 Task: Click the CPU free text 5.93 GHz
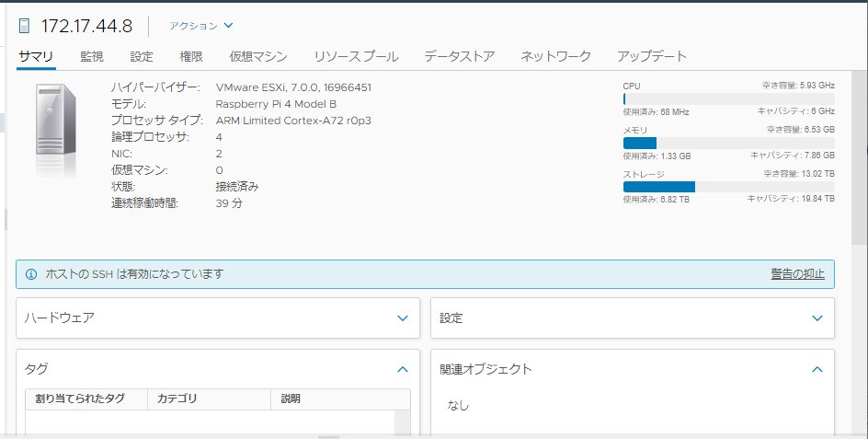(x=816, y=86)
